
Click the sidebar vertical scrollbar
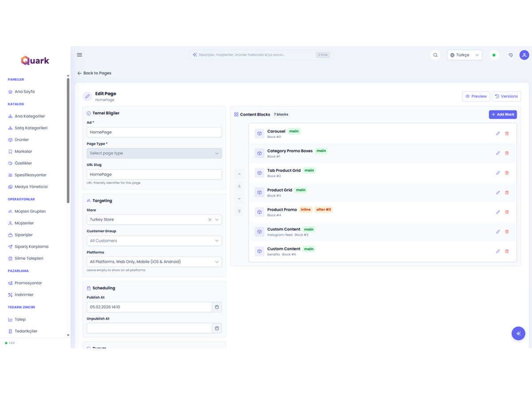[x=68, y=140]
